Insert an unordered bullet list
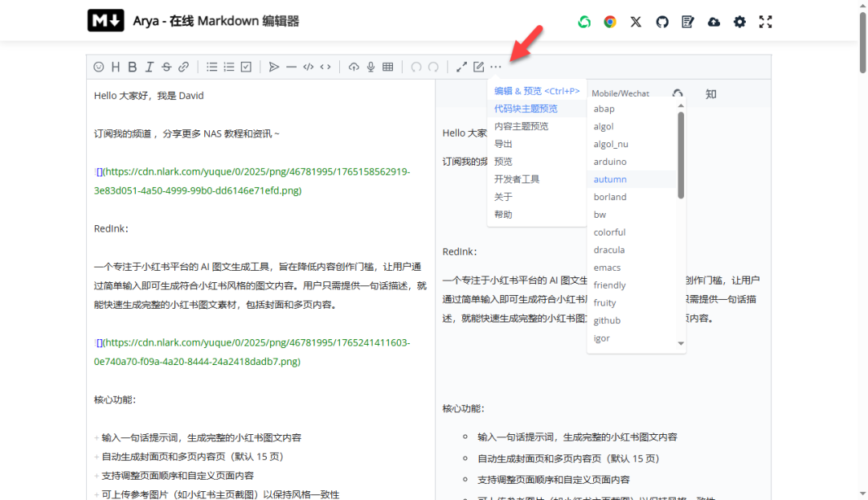 212,67
